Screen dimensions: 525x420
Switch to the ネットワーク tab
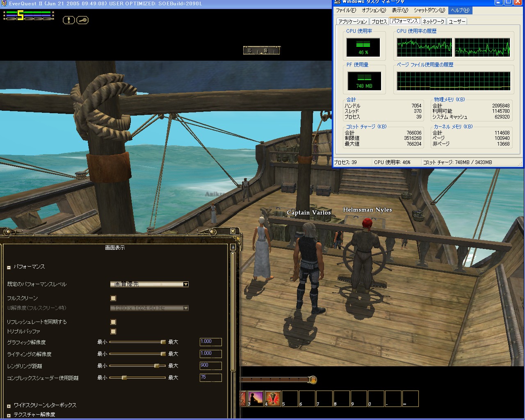tap(433, 22)
